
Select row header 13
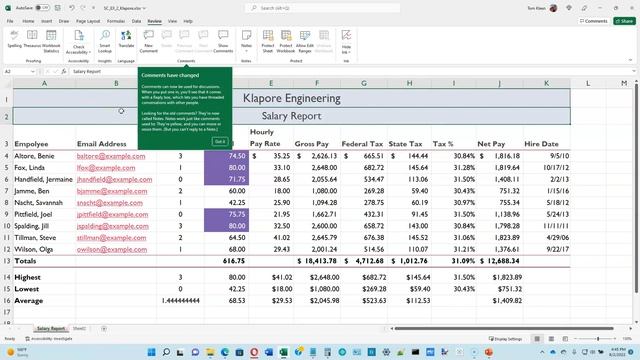coord(7,261)
